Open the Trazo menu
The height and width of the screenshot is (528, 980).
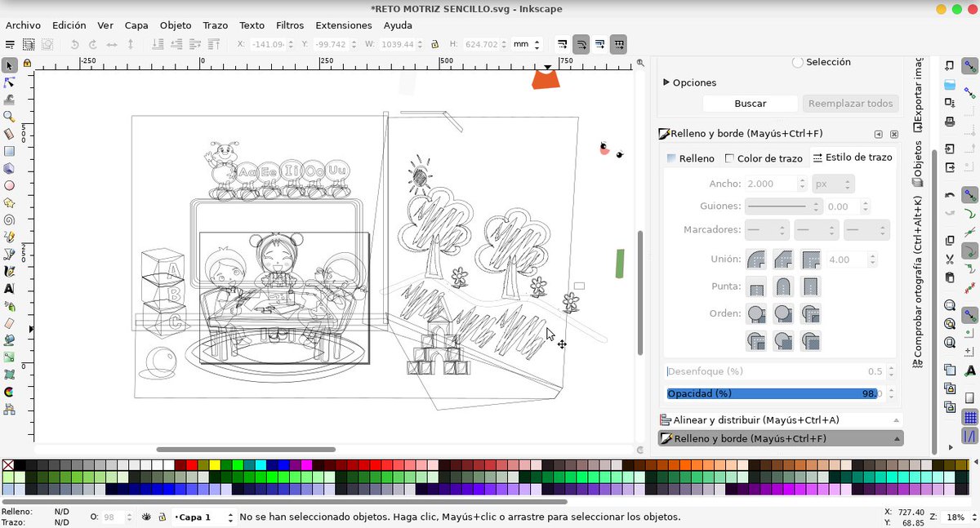pyautogui.click(x=216, y=25)
